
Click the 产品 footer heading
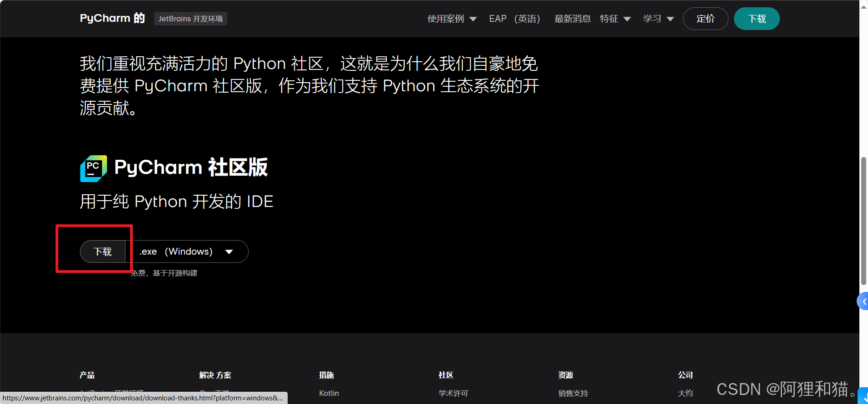click(87, 375)
